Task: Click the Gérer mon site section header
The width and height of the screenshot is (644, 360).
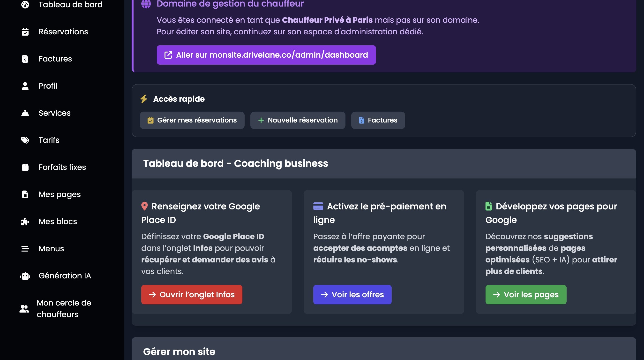Action: [x=179, y=352]
